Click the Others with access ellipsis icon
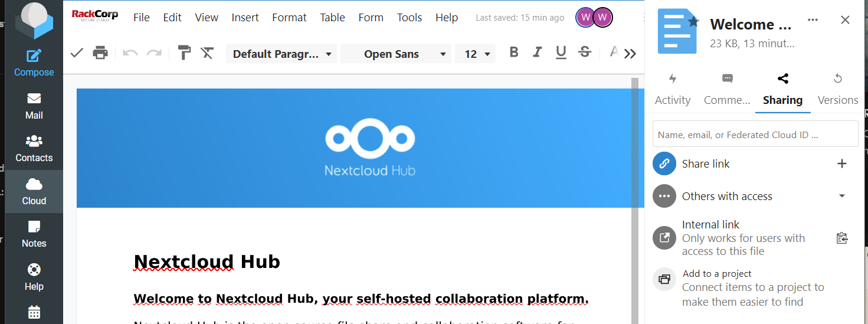 pos(664,196)
